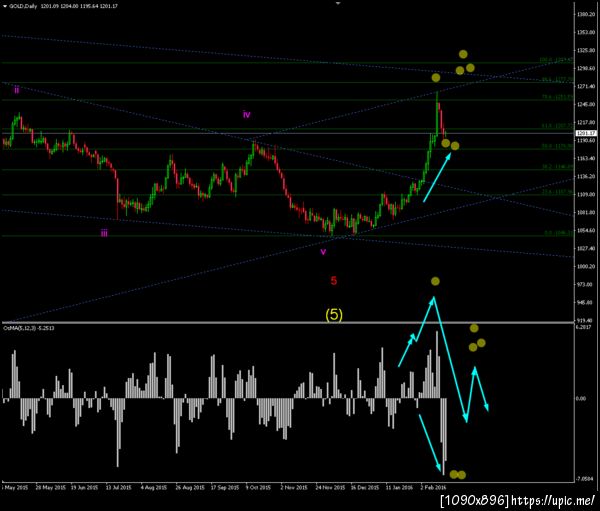
Task: Click the 973.00 price scale value
Action: pyautogui.click(x=585, y=284)
